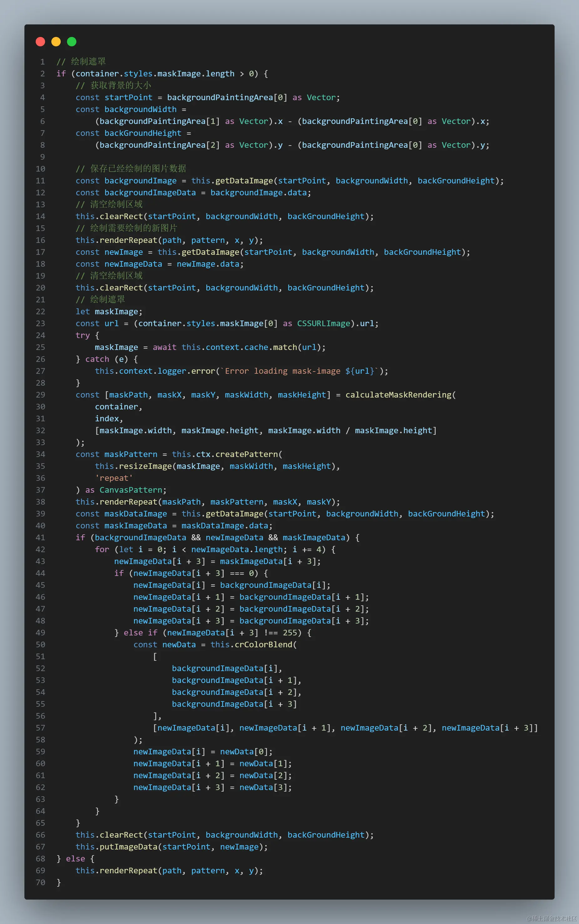Click the comment '// 获取背景的大小'
This screenshot has width=579, height=924.
pyautogui.click(x=113, y=85)
